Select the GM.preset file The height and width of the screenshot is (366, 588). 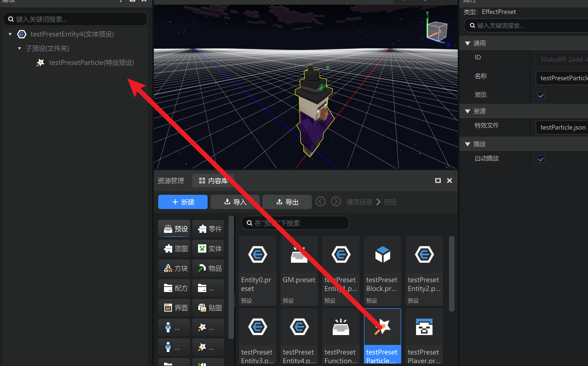pos(299,271)
